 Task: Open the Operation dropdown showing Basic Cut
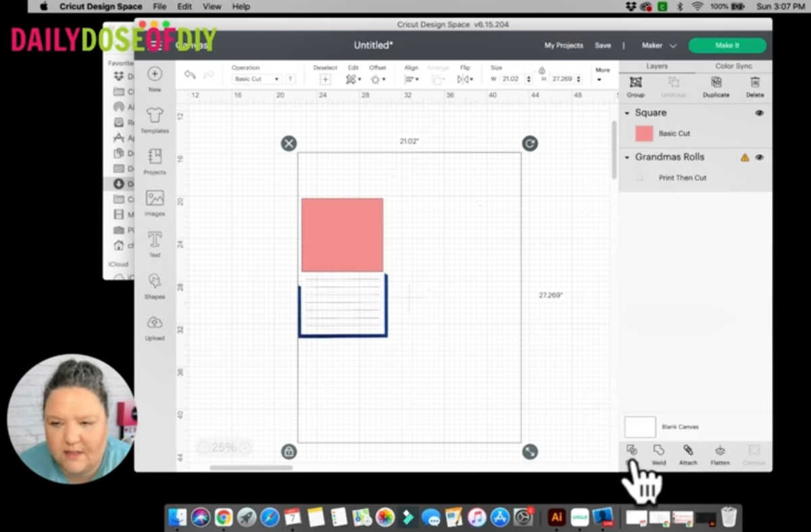[256, 79]
